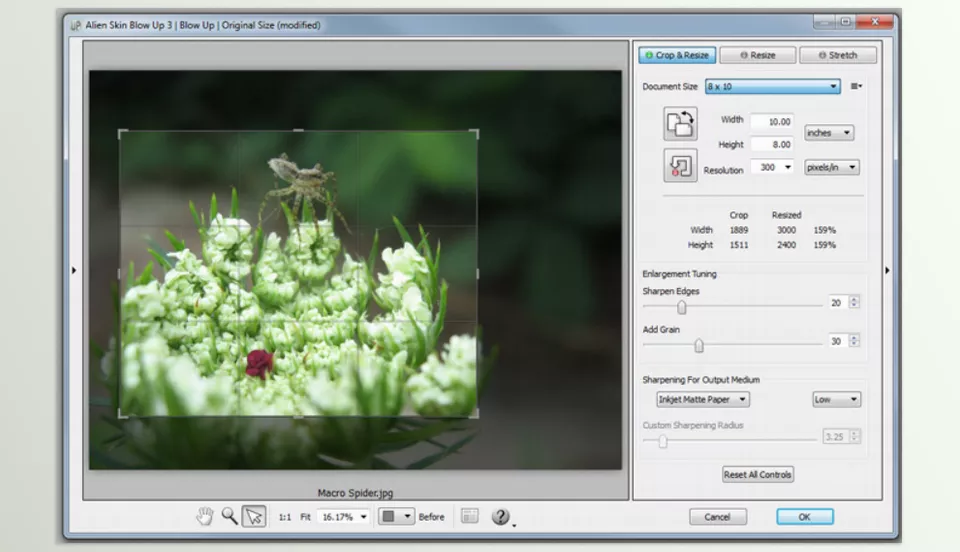960x552 pixels.
Task: Click the bottom-right crop corner handle
Action: (475, 415)
